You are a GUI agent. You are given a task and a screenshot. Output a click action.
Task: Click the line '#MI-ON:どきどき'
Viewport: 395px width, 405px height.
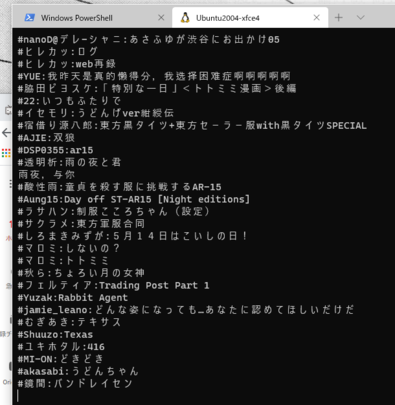pos(61,359)
